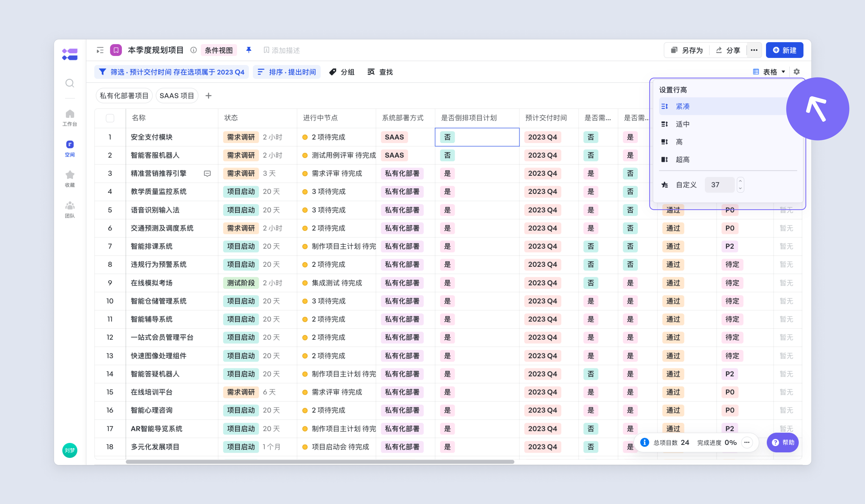Toggle the select-all checkbox in header

pyautogui.click(x=110, y=118)
